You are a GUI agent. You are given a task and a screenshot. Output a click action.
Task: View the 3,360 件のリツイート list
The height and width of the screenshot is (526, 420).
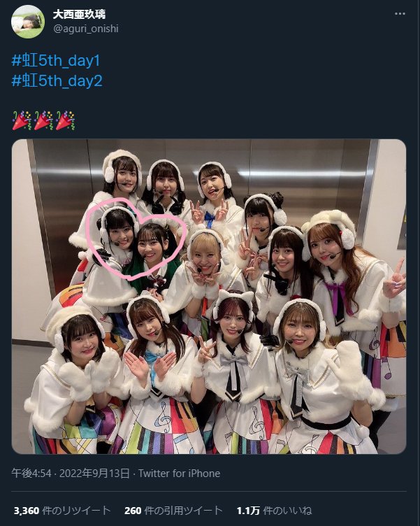pos(62,511)
